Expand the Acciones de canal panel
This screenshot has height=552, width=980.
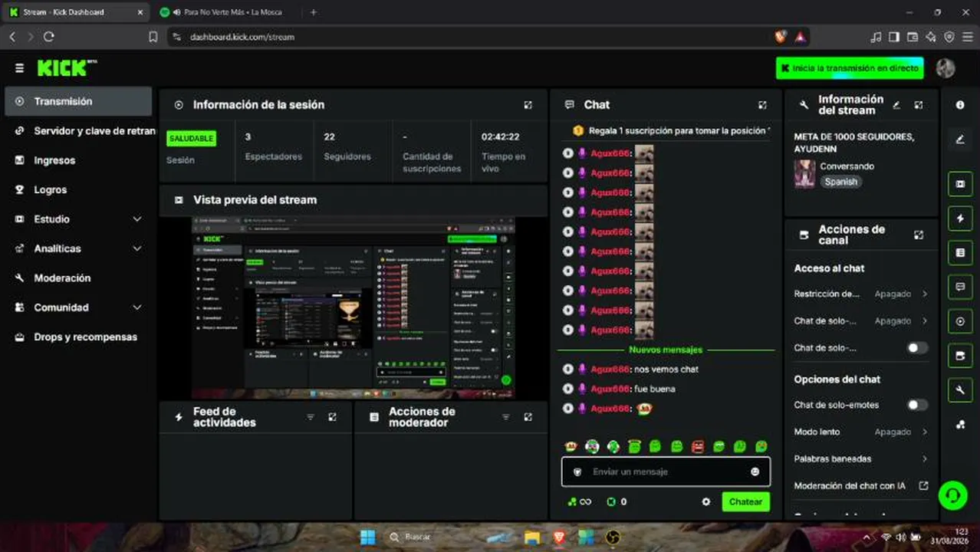919,235
